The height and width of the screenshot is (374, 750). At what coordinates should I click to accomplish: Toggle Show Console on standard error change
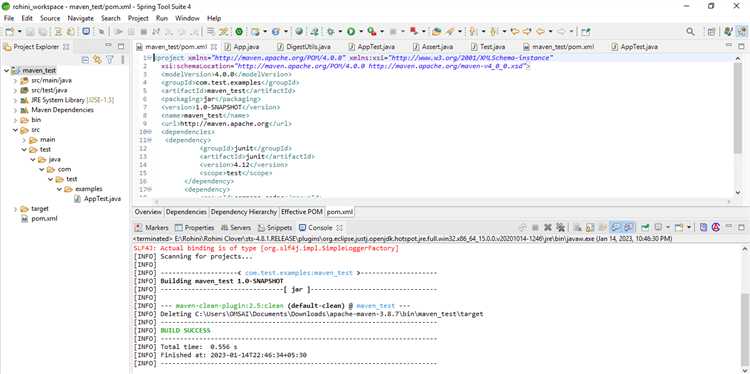[x=629, y=228]
